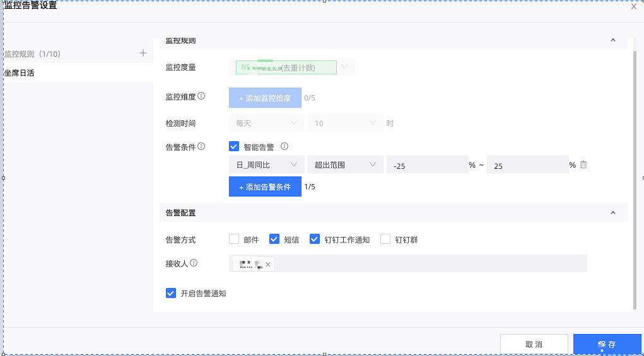Click info icon next to 接收人
Viewport: 644px width, 356px height.
194,263
